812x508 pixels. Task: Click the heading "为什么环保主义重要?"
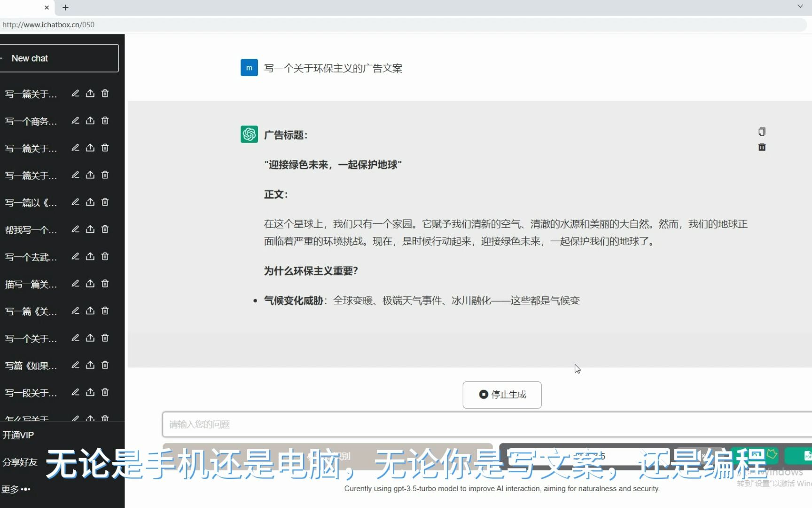point(311,271)
